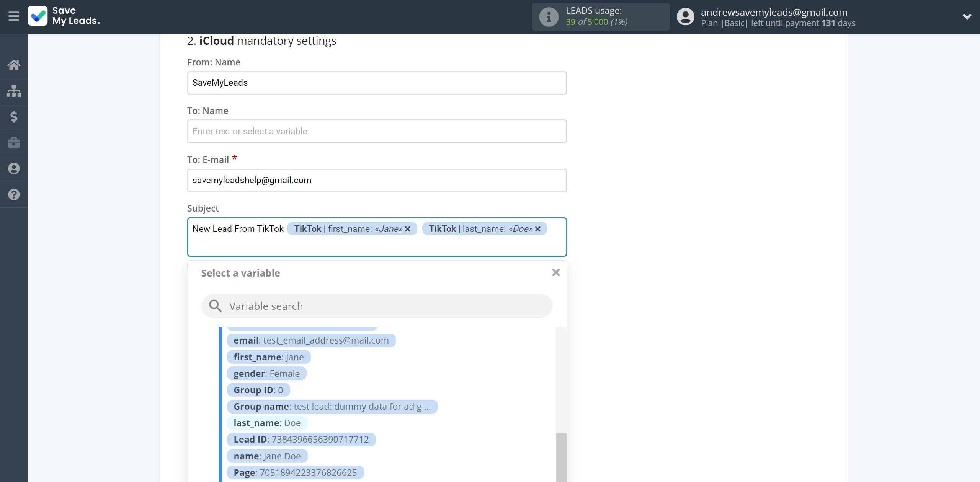Click the From: Name input field
This screenshot has width=980, height=482.
point(377,83)
